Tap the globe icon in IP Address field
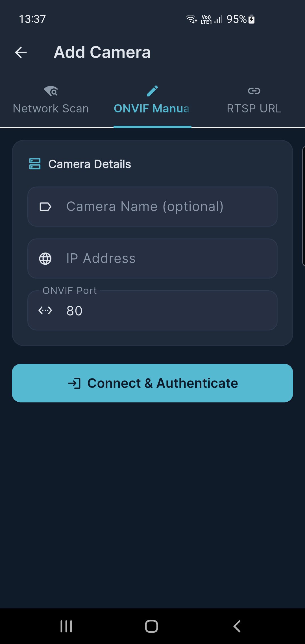 45,259
